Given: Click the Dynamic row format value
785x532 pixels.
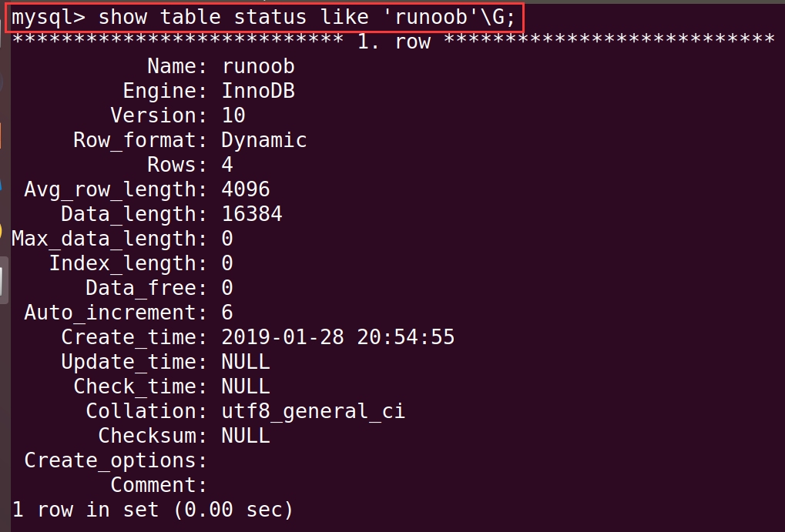Looking at the screenshot, I should [263, 140].
